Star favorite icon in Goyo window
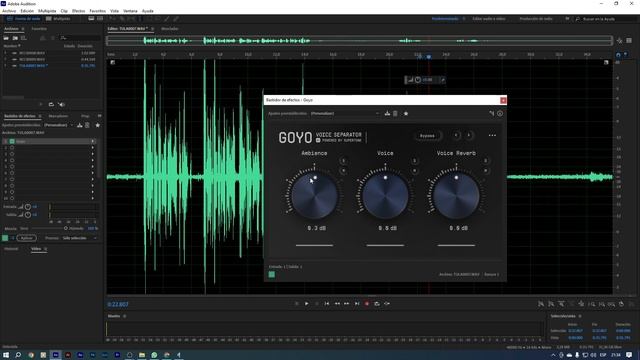This screenshot has height=360, width=640. click(x=406, y=113)
